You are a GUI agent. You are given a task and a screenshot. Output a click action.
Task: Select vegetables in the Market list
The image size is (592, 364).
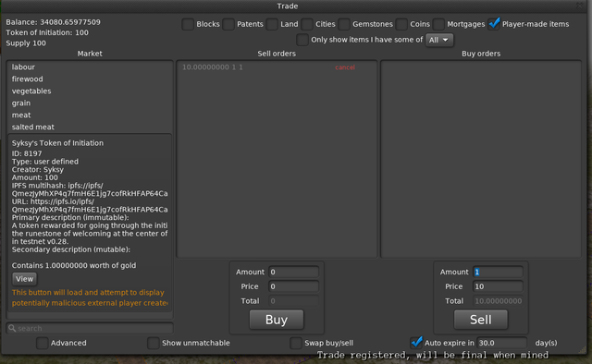[90, 91]
